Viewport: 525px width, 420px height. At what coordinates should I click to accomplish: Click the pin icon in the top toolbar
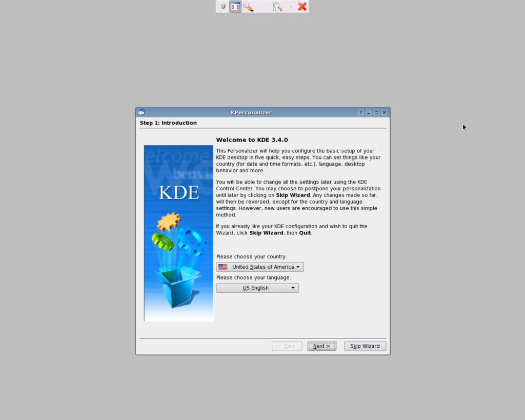[x=223, y=6]
